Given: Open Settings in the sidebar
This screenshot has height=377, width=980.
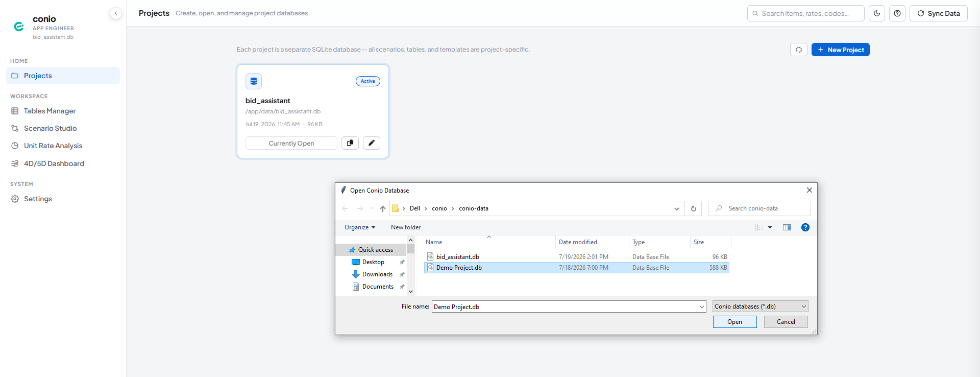Looking at the screenshot, I should pos(63,199).
